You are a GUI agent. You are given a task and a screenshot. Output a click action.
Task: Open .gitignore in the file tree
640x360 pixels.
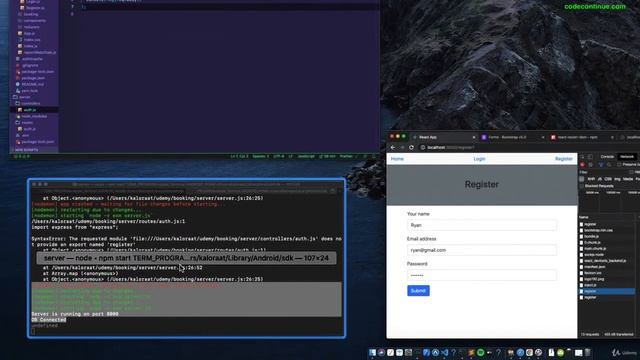click(30, 65)
